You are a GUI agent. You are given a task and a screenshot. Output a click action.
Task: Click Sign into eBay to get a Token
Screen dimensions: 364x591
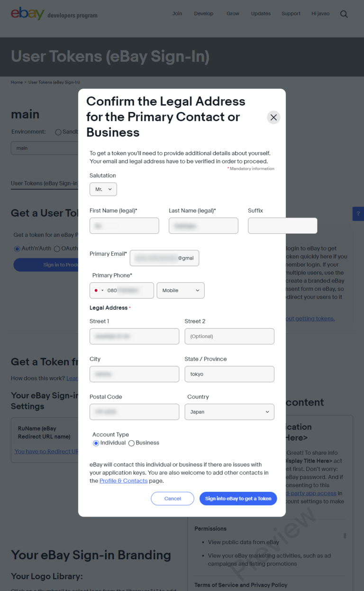238,499
